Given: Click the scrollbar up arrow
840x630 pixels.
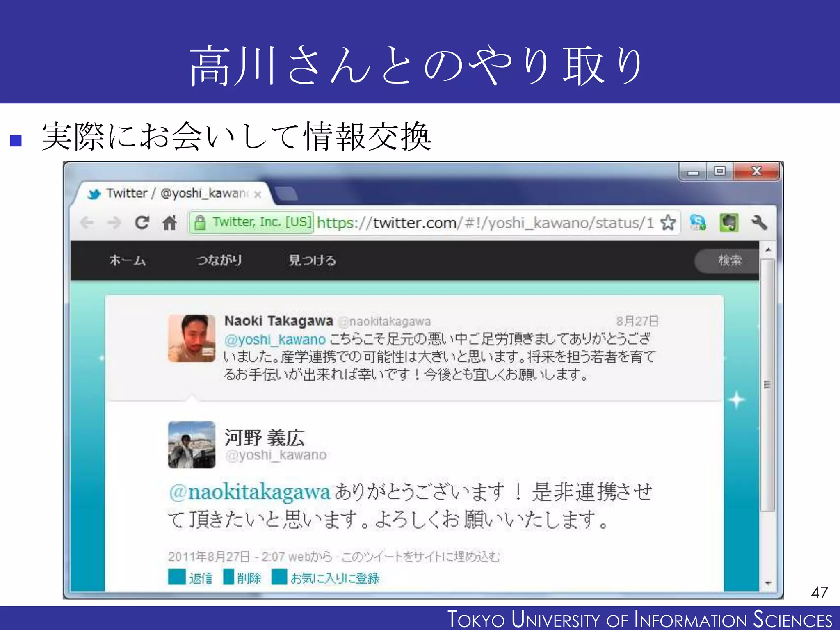Looking at the screenshot, I should (768, 249).
